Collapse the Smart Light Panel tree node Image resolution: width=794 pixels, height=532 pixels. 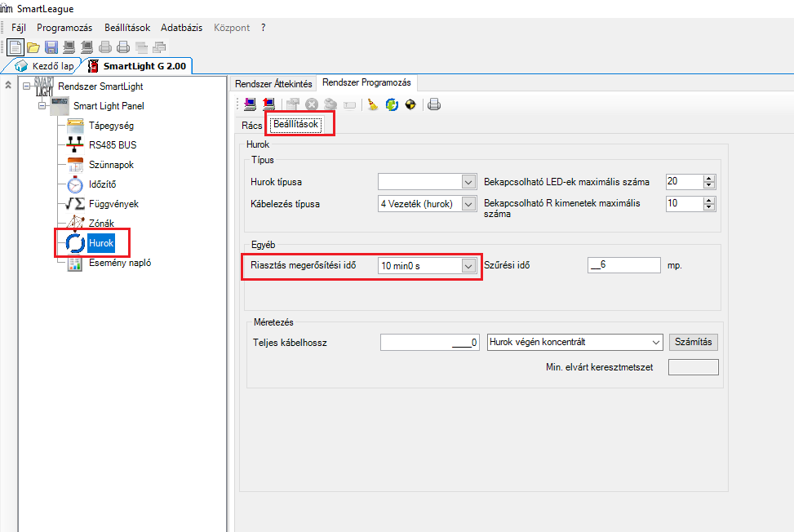coord(42,106)
